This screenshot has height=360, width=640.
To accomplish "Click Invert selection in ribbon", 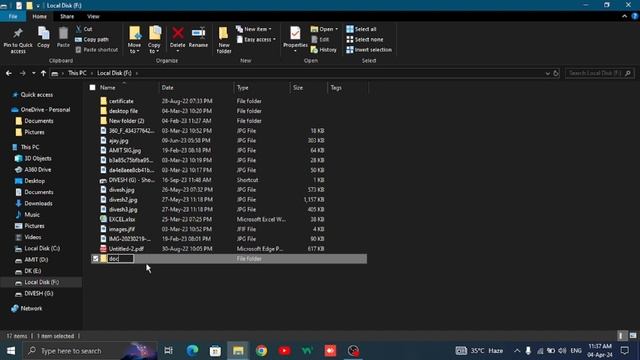I will click(369, 50).
